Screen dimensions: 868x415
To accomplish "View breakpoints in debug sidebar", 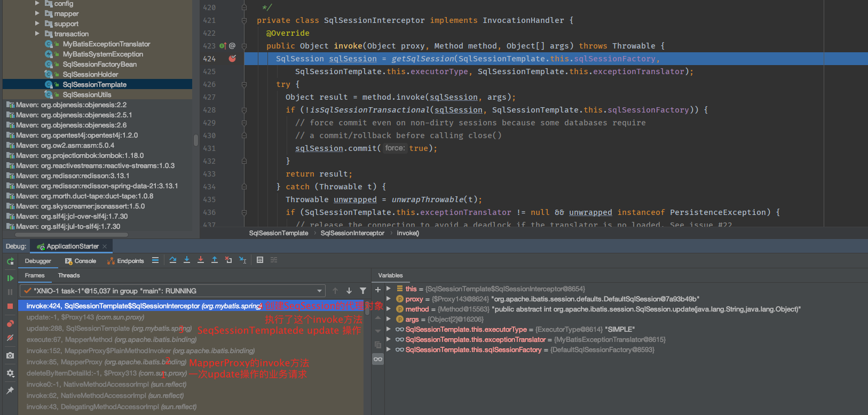I will click(10, 324).
